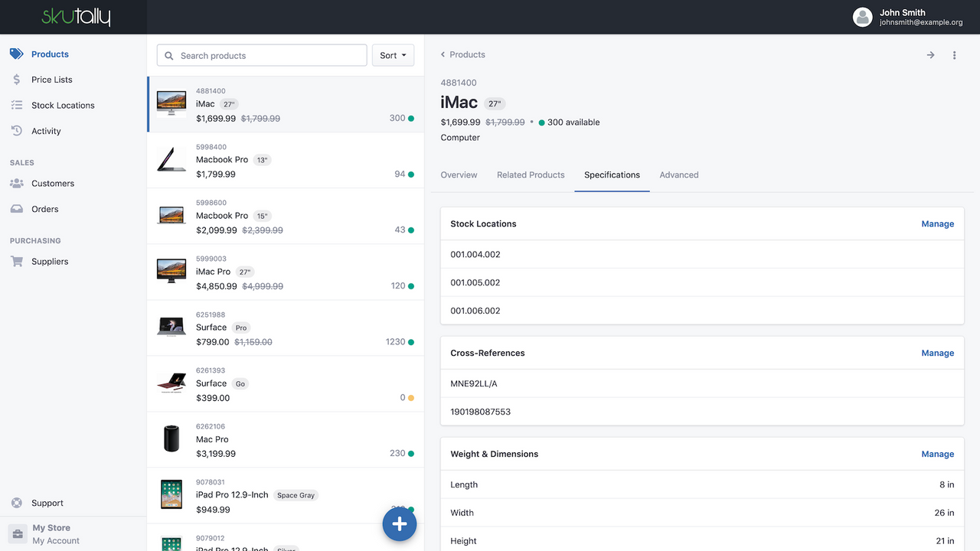The height and width of the screenshot is (551, 980).
Task: Select Surface Go product thumbnail
Action: [171, 383]
